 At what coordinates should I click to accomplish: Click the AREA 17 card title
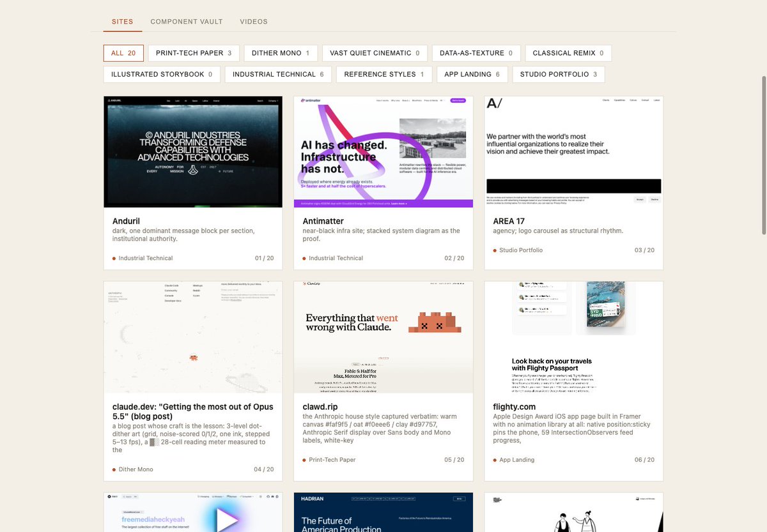(509, 222)
